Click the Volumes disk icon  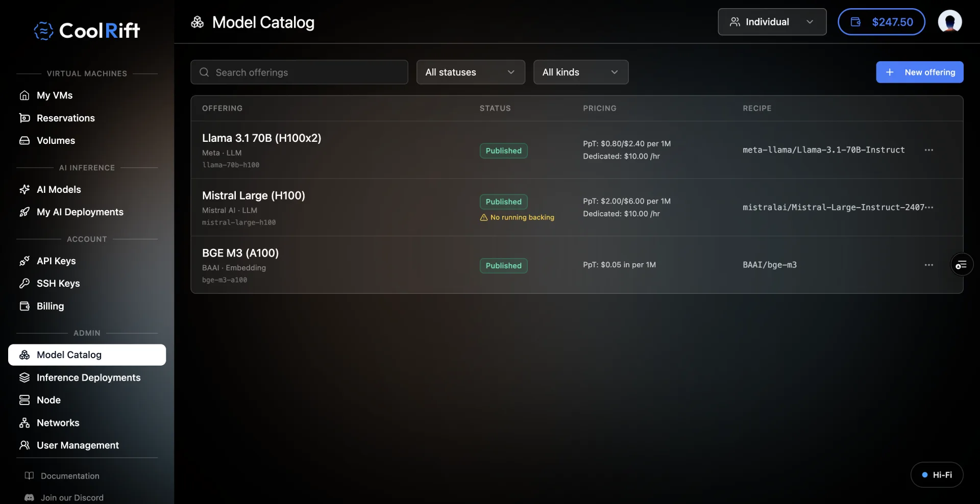coord(24,140)
